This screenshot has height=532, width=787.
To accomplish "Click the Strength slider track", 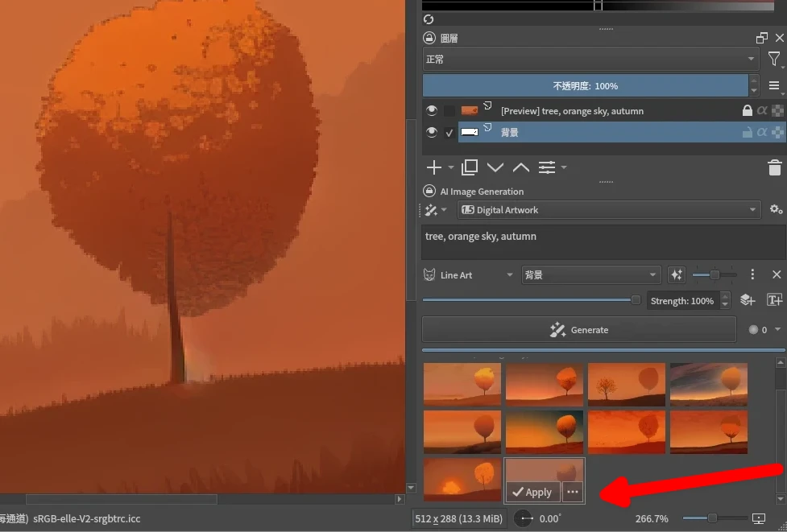I will point(528,300).
